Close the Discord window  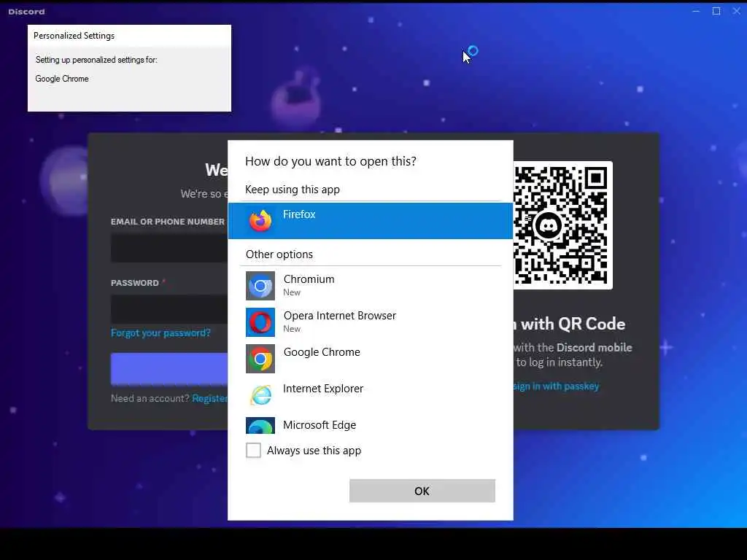point(737,11)
